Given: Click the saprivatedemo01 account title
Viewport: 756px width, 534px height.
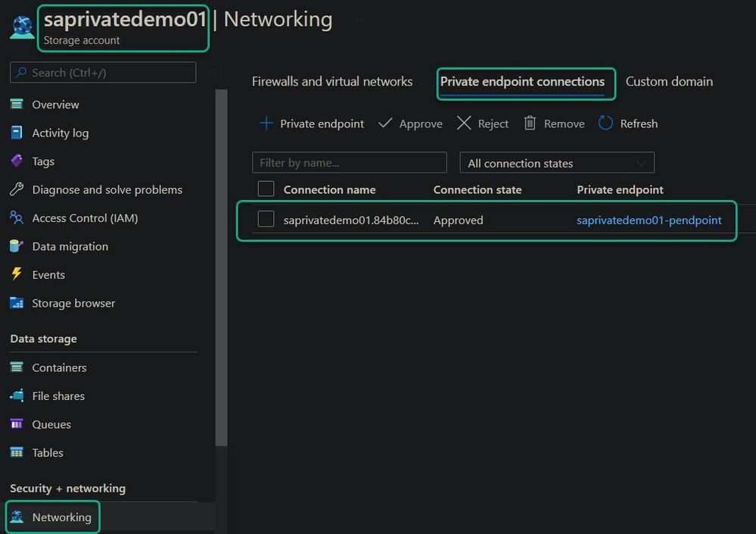Looking at the screenshot, I should click(x=125, y=19).
